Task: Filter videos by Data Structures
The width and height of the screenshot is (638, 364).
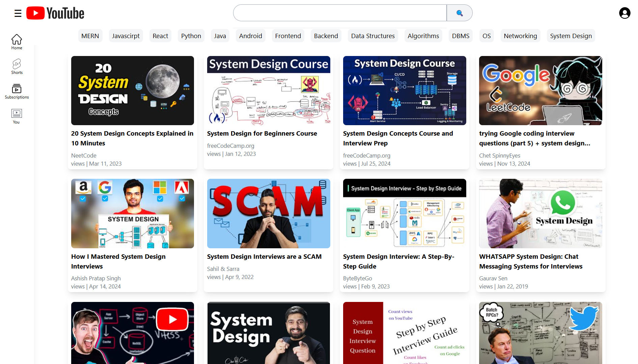Action: pyautogui.click(x=373, y=36)
